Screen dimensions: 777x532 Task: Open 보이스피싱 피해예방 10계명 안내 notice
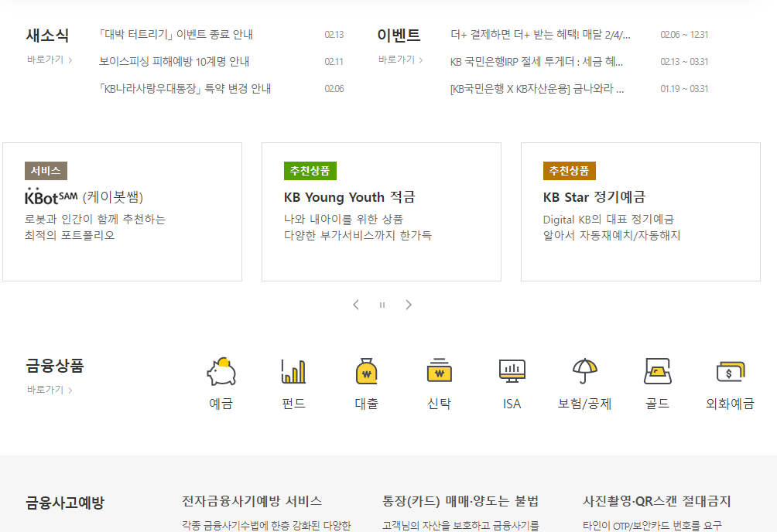(174, 61)
